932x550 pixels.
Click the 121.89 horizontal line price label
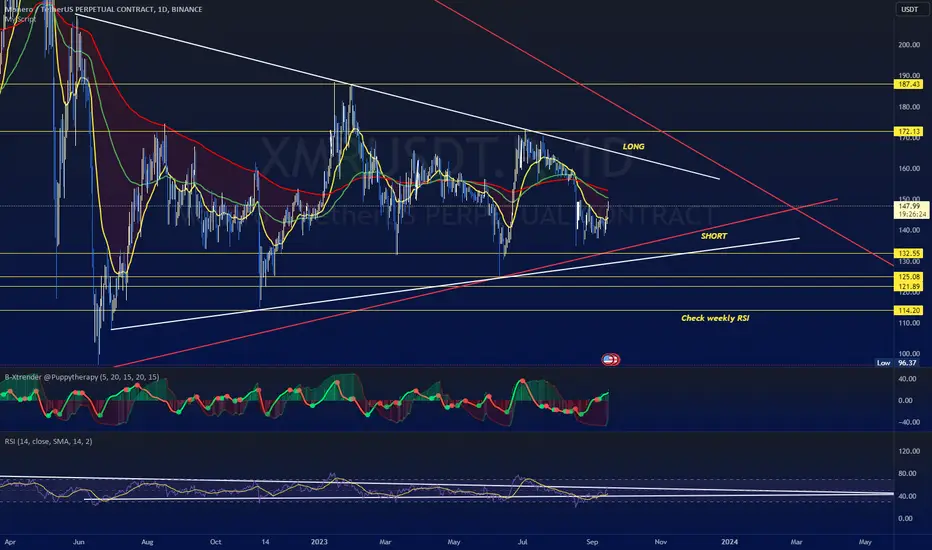pyautogui.click(x=909, y=286)
